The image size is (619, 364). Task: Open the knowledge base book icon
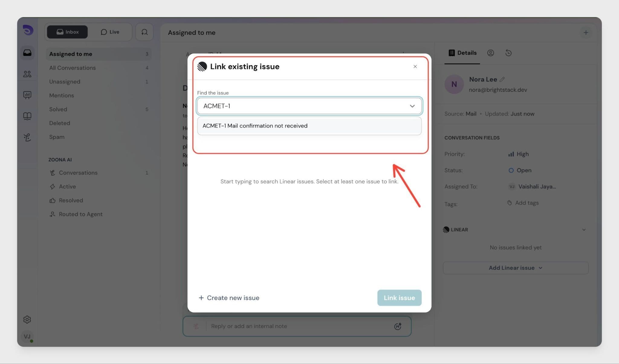(27, 116)
